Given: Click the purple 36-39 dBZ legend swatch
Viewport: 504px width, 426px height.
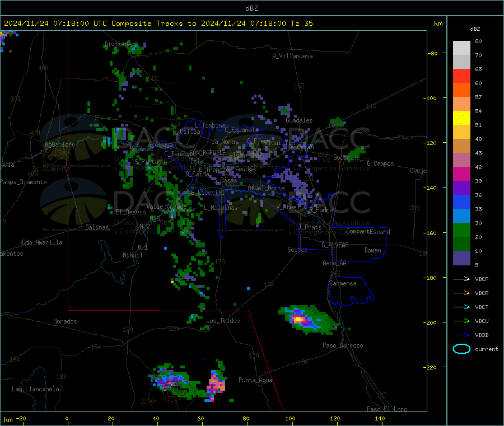Looking at the screenshot, I should click(x=461, y=188).
